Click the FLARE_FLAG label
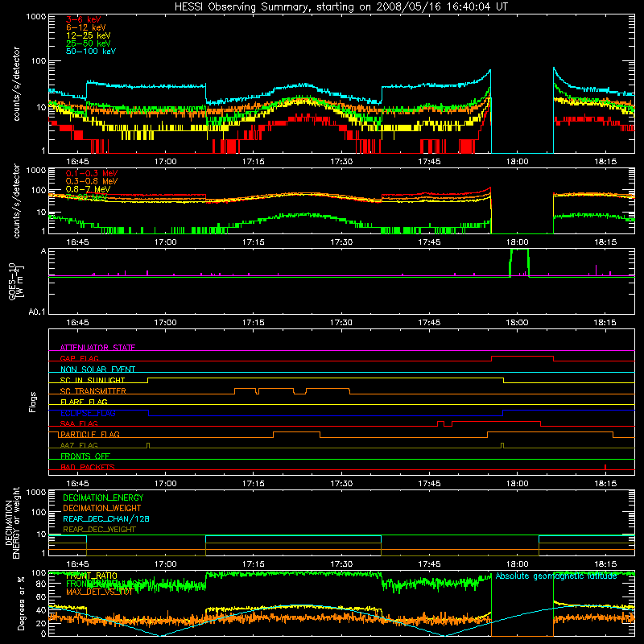644x644 pixels. (x=84, y=402)
